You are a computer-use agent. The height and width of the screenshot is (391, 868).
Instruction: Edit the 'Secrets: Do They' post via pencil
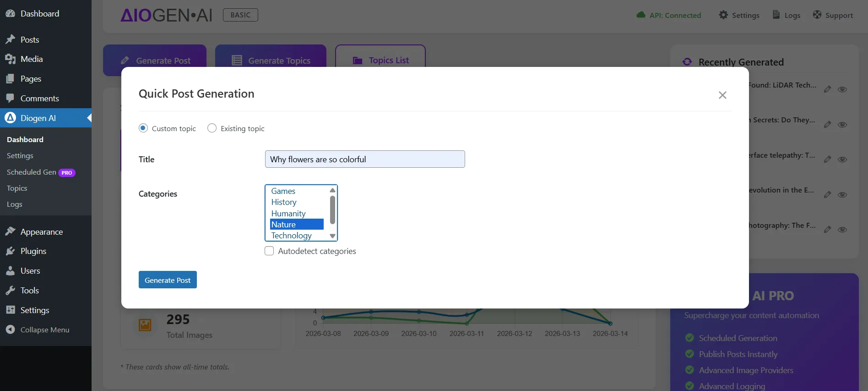pyautogui.click(x=827, y=124)
